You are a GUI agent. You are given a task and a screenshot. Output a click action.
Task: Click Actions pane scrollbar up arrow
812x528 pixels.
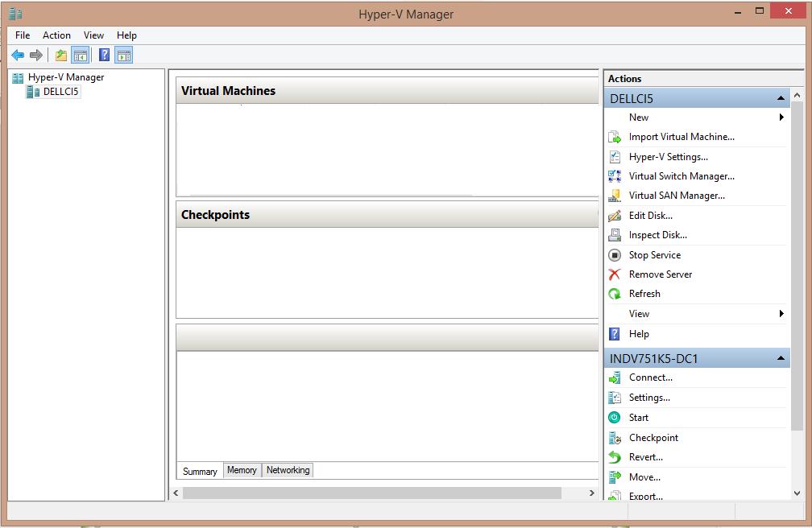[x=797, y=95]
